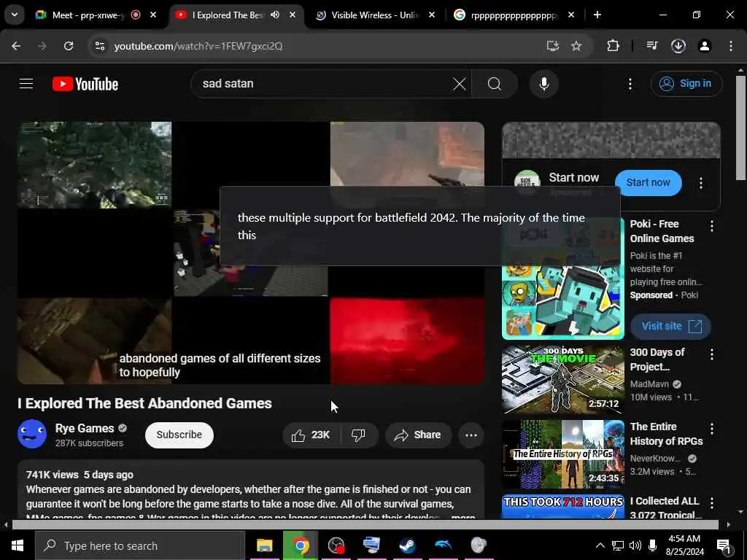Sign in to YouTube
Viewport: 747px width, 560px height.
(x=686, y=84)
